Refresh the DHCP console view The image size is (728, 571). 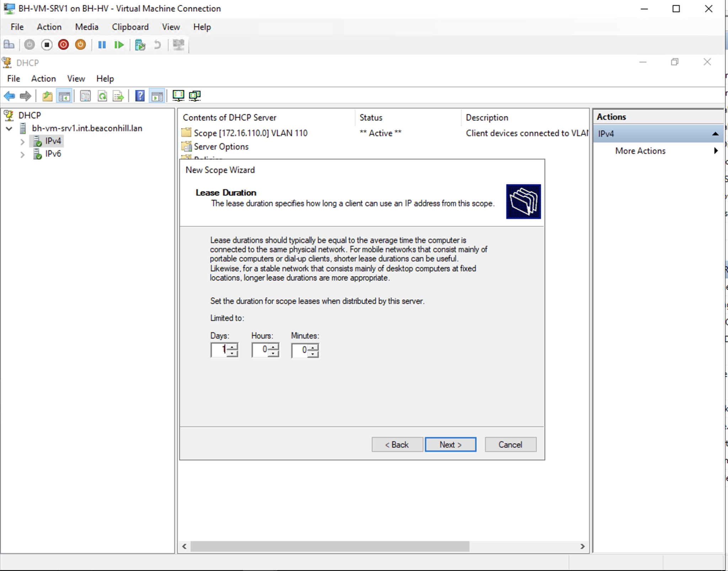click(x=103, y=96)
